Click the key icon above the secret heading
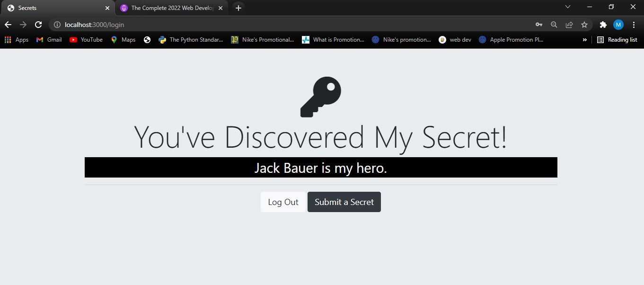 coord(320,97)
